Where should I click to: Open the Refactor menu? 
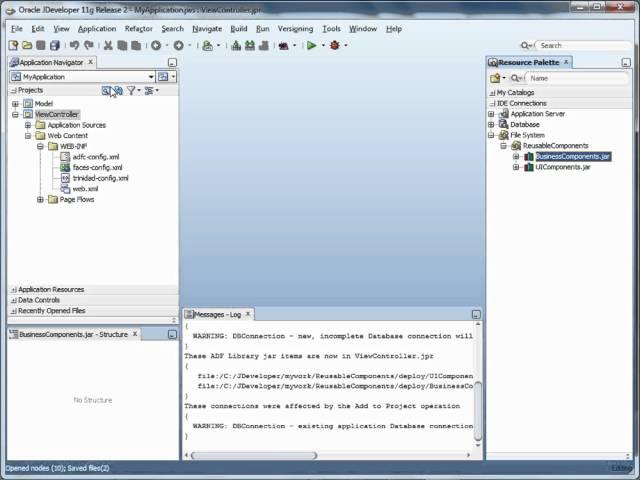pyautogui.click(x=139, y=29)
